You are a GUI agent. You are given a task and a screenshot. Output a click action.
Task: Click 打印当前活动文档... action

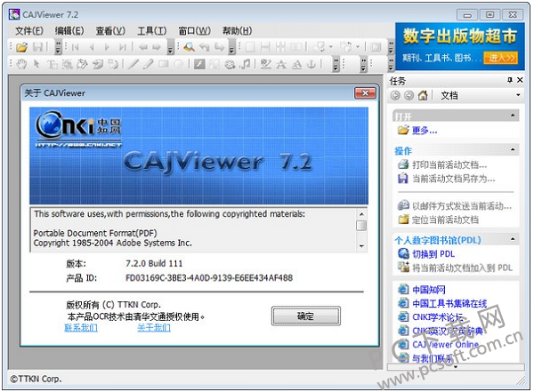pyautogui.click(x=449, y=164)
